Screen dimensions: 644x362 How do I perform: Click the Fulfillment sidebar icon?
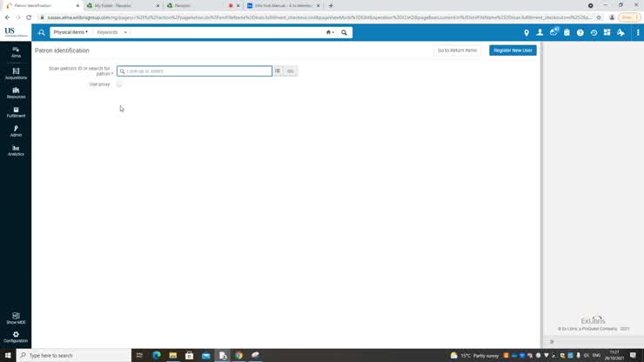click(16, 111)
